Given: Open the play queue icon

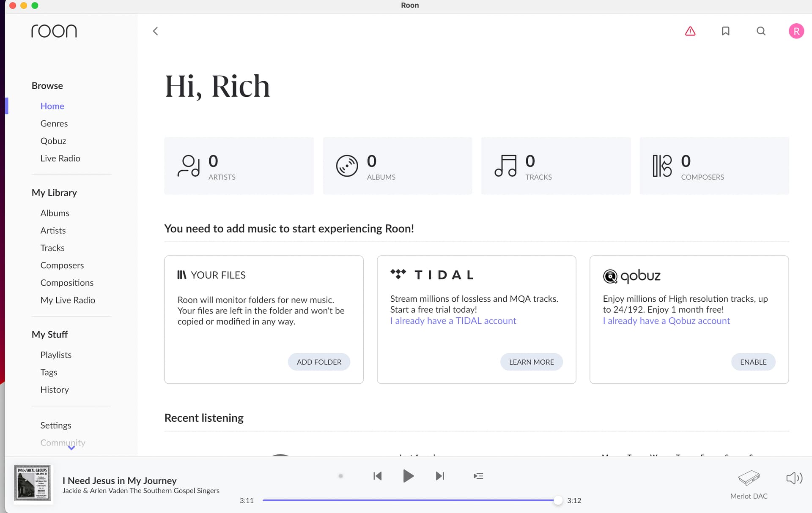Looking at the screenshot, I should tap(478, 476).
